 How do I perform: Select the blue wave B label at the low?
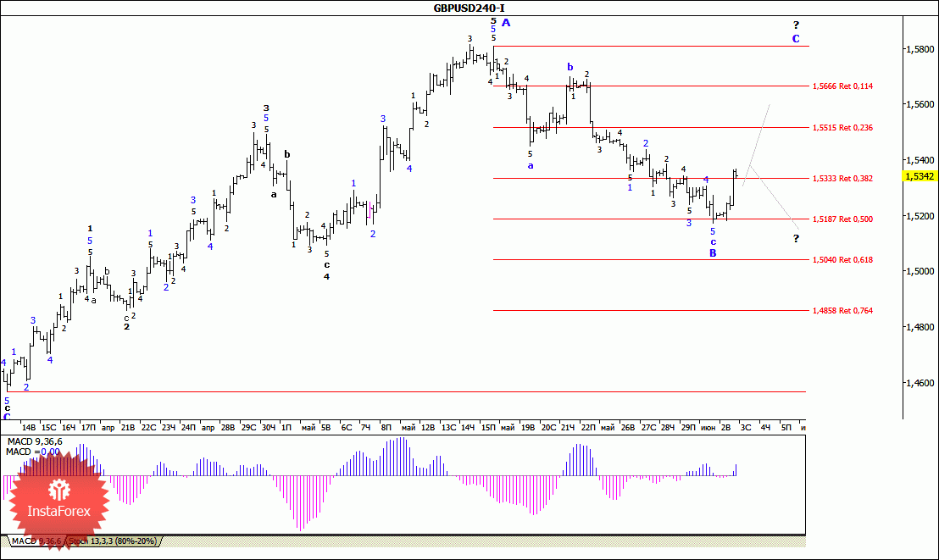click(713, 253)
